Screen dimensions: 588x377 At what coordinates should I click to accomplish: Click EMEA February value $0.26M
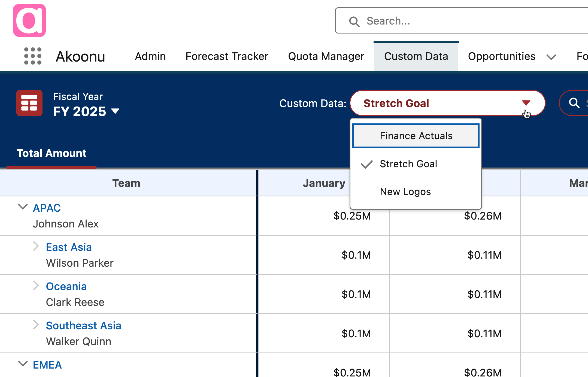point(483,372)
